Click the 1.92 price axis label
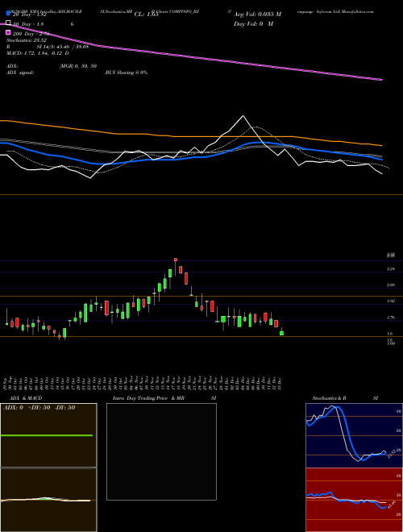Image resolution: width=403 pixels, height=532 pixels. [391, 301]
